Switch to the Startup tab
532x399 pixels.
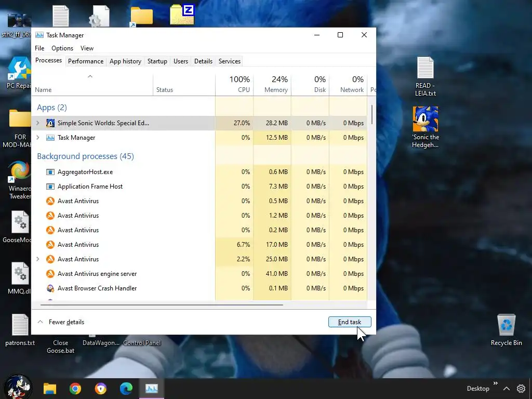point(157,61)
